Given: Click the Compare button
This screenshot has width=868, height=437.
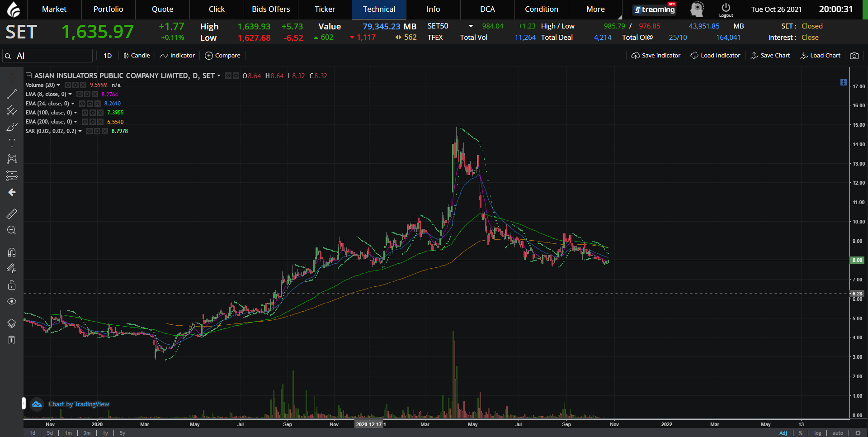Looking at the screenshot, I should tap(223, 56).
